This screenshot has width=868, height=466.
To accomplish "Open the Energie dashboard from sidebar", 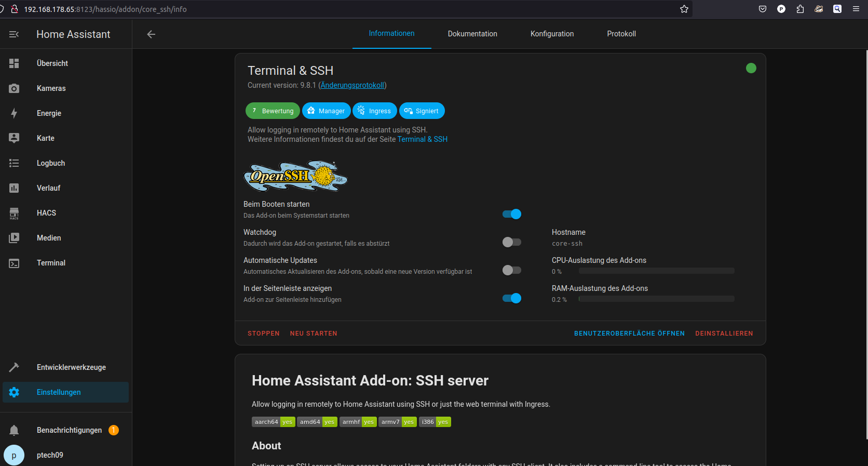I will pos(49,113).
